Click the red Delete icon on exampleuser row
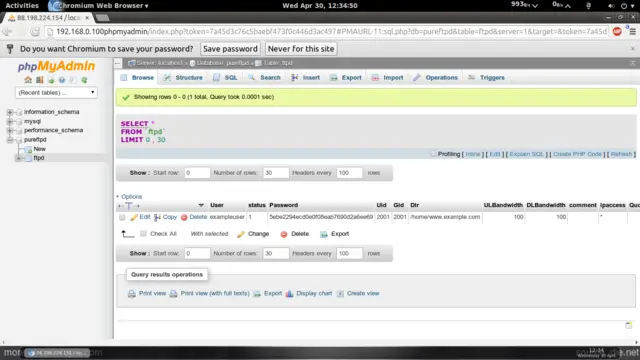Screen dimensions: 640x360 pyautogui.click(x=184, y=217)
